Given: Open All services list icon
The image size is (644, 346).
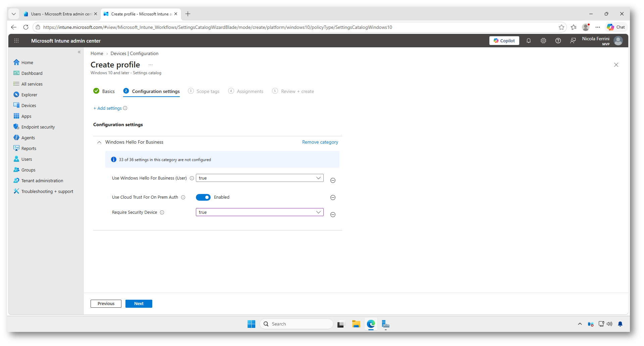Looking at the screenshot, I should coord(16,84).
